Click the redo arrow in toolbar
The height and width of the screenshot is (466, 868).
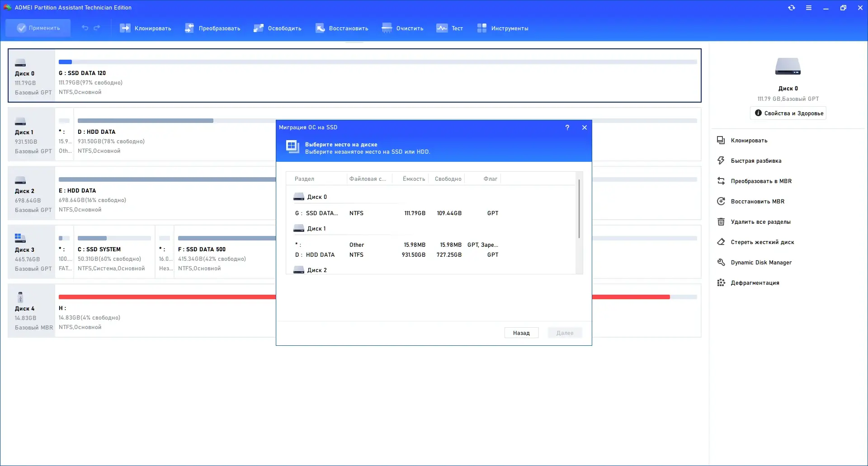pos(97,28)
